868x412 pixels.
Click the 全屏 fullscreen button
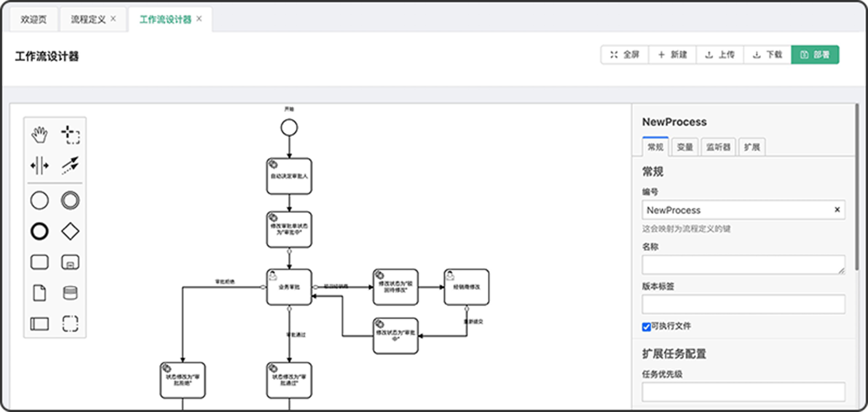[625, 55]
